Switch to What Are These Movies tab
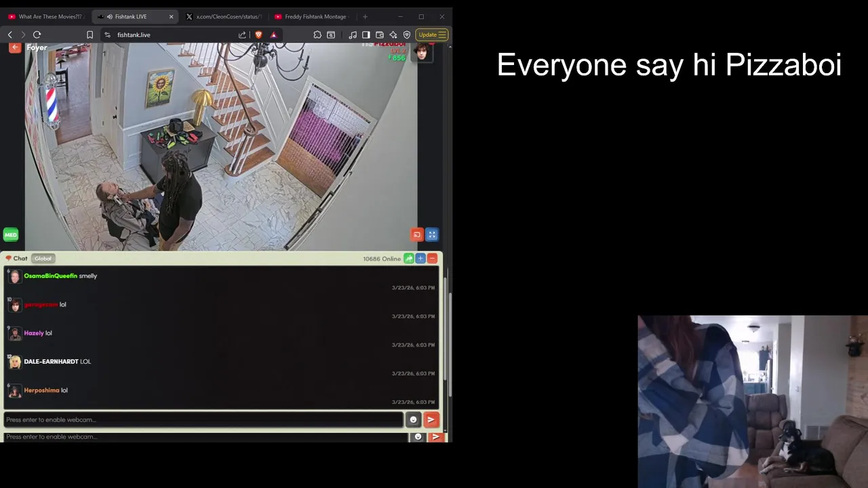The width and height of the screenshot is (868, 488). (x=45, y=16)
